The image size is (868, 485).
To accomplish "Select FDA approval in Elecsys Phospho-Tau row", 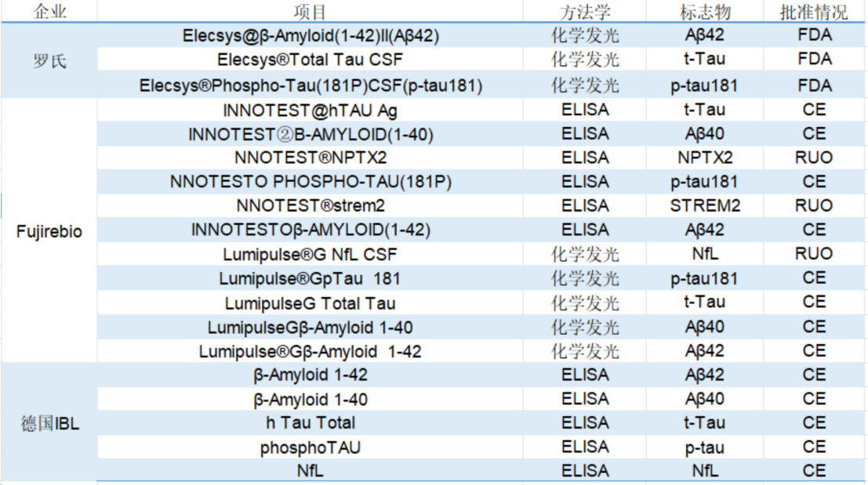I will tap(814, 85).
